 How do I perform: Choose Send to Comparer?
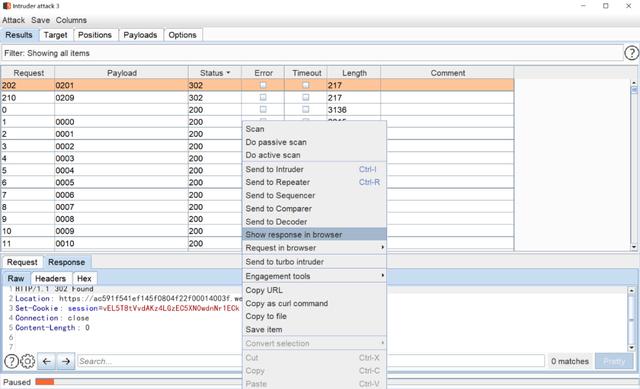[x=314, y=209]
